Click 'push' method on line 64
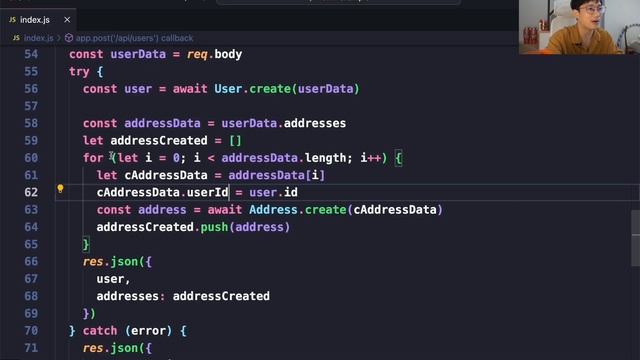This screenshot has height=360, width=640. click(214, 227)
